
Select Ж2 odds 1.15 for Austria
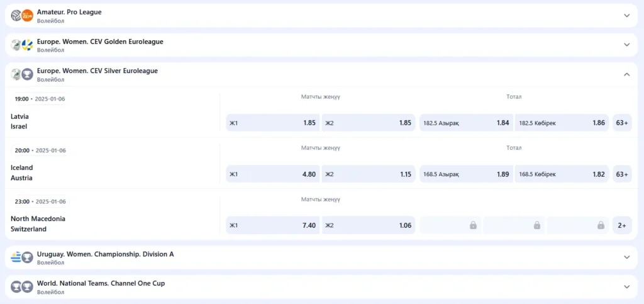point(368,174)
